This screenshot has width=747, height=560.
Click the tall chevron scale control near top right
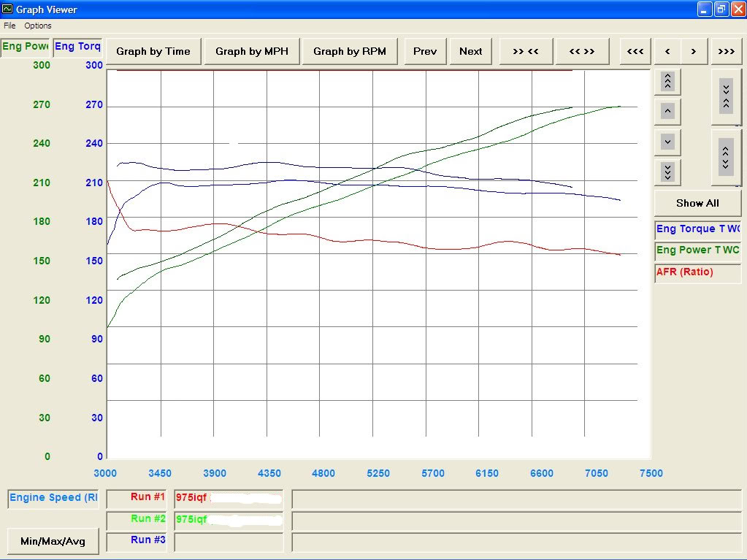pos(725,97)
